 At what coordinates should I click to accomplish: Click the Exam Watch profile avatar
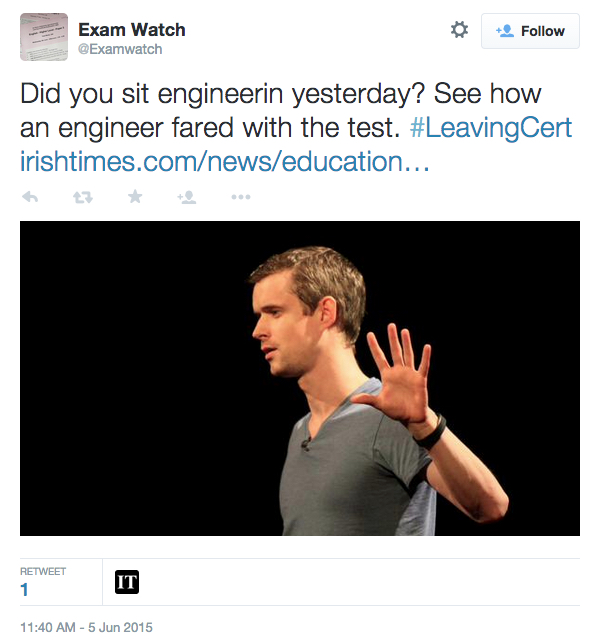(44, 37)
